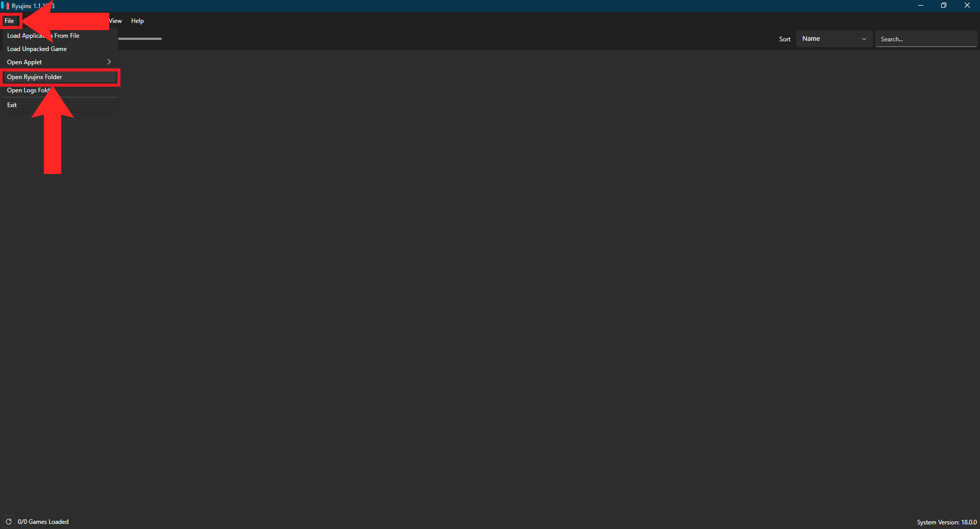Screen dimensions: 980x529
Task: Close the Ryujinx window
Action: [967, 6]
